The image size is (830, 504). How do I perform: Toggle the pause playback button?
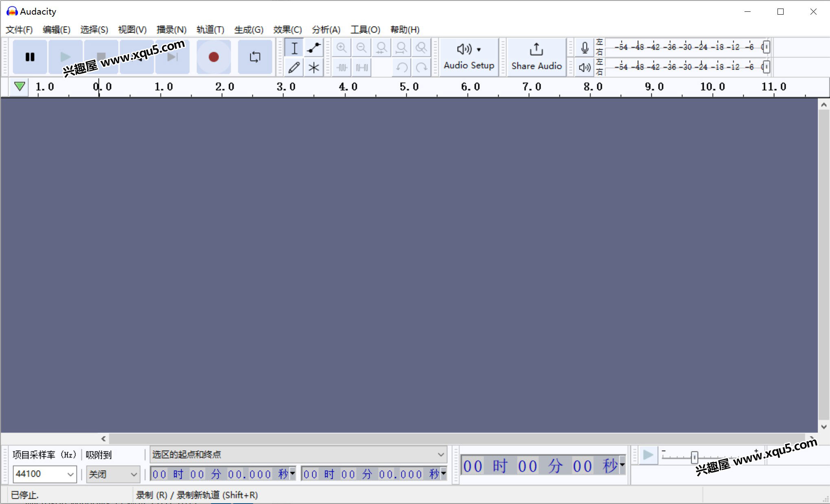point(31,56)
